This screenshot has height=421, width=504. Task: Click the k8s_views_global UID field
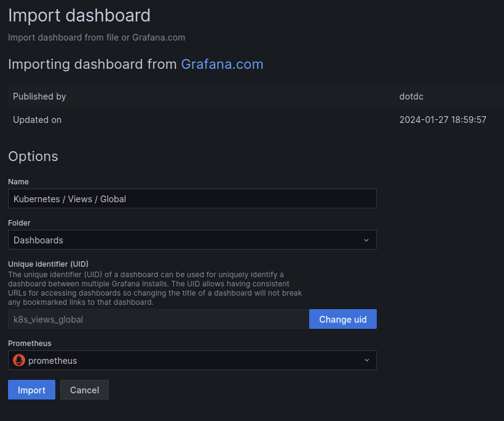click(x=159, y=319)
